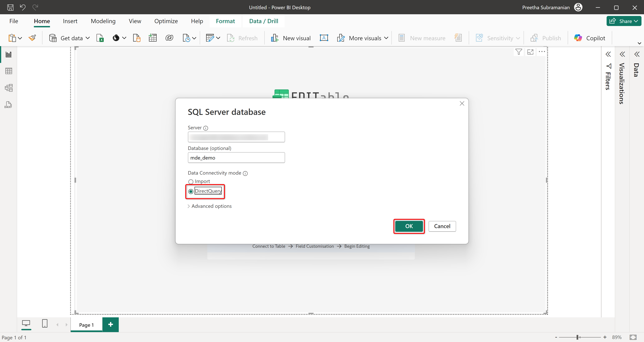
Task: Open the Table view in left sidebar
Action: tap(9, 71)
